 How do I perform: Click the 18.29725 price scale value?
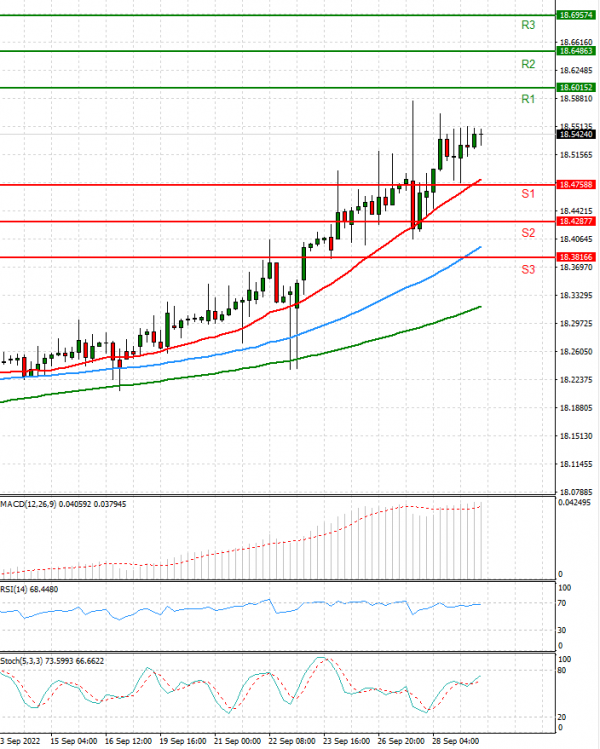pyautogui.click(x=576, y=324)
